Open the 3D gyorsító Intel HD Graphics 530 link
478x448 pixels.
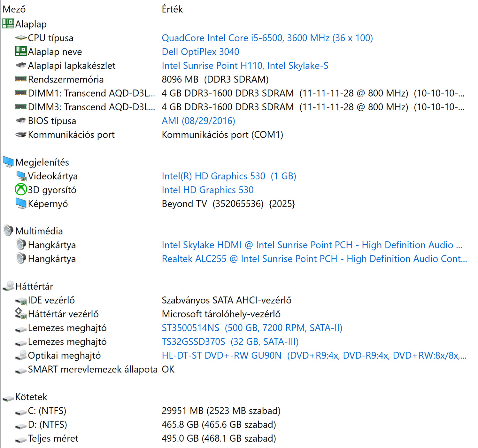point(207,190)
